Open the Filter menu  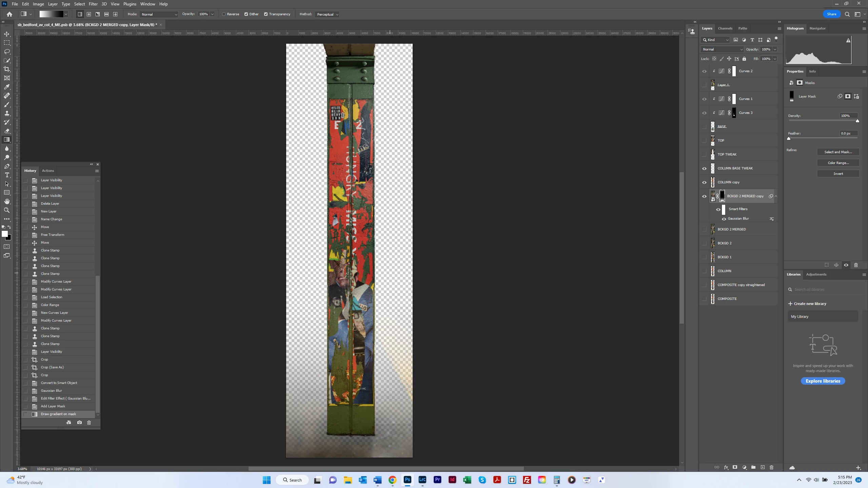click(x=93, y=4)
